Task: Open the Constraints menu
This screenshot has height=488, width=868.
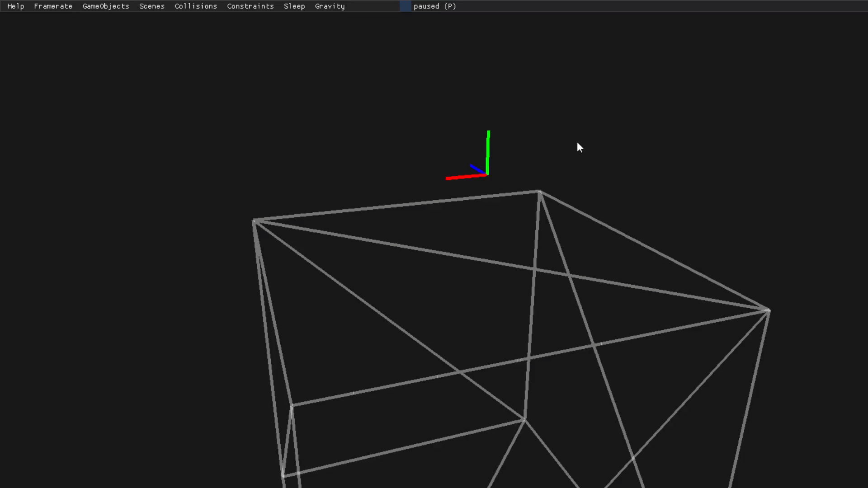Action: tap(250, 6)
